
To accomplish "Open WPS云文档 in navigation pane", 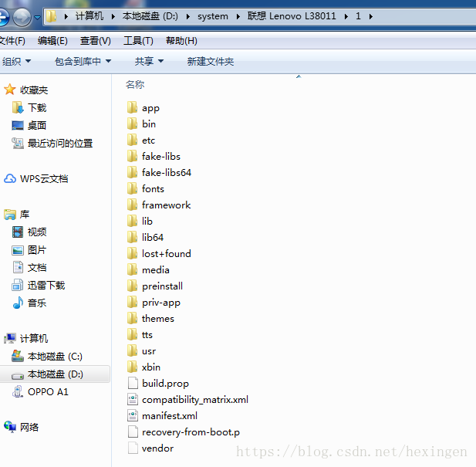I will pos(44,178).
